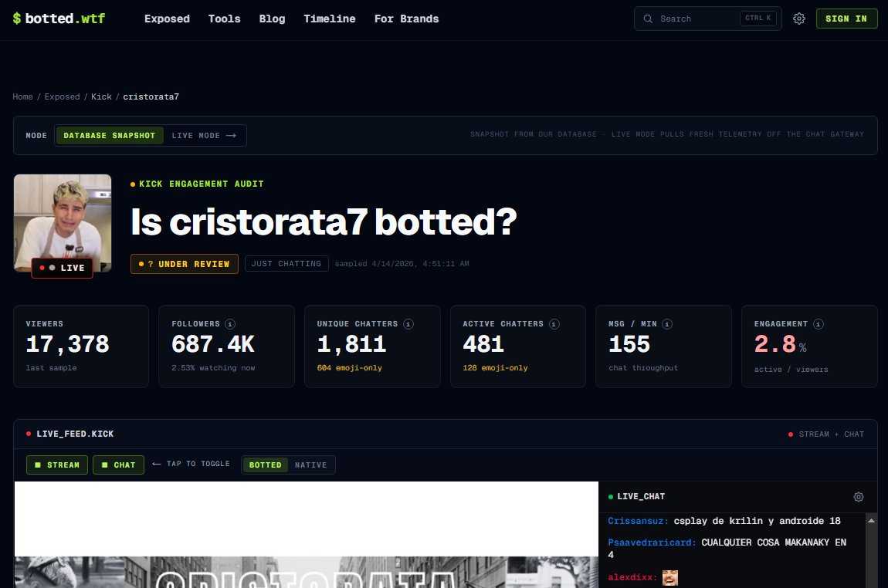Click alexdixx's emote image in chat

(x=670, y=578)
